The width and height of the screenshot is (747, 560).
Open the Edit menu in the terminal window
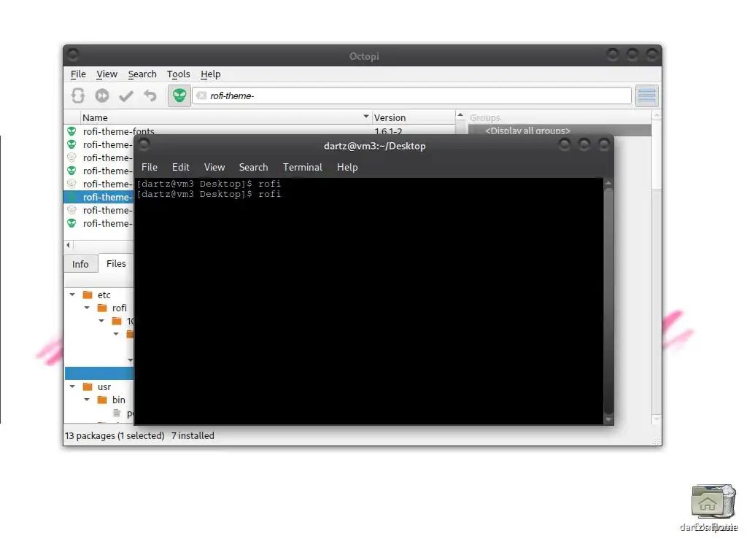tap(181, 167)
